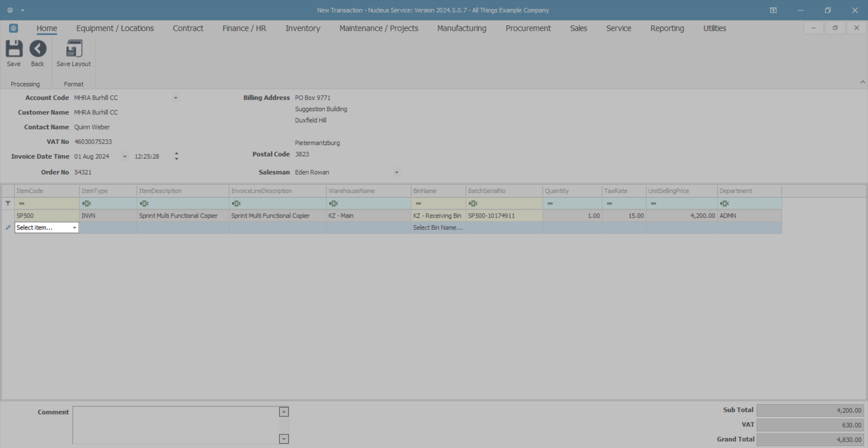The width and height of the screenshot is (868, 448).
Task: Toggle the ribbon display options icon
Action: click(774, 10)
